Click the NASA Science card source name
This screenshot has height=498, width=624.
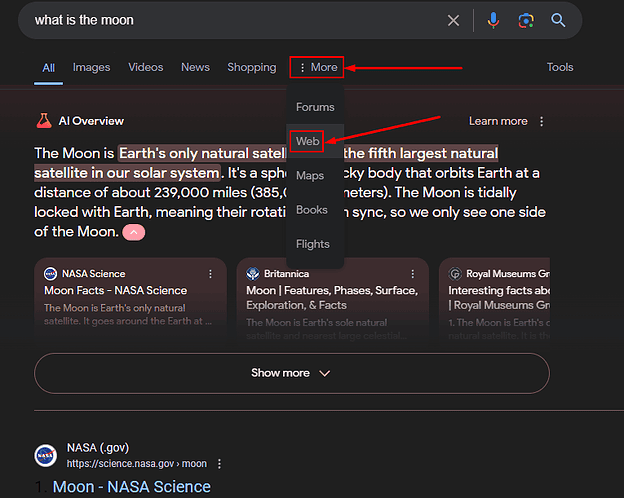[x=94, y=274]
